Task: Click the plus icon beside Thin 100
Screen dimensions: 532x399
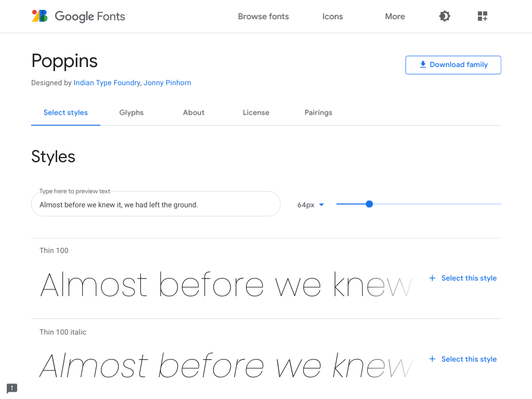Action: (432, 278)
